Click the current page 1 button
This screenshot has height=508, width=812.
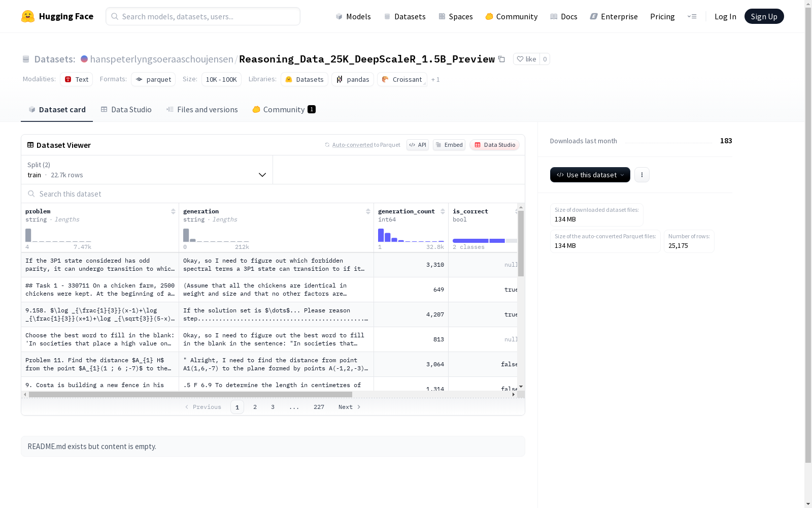pyautogui.click(x=237, y=407)
